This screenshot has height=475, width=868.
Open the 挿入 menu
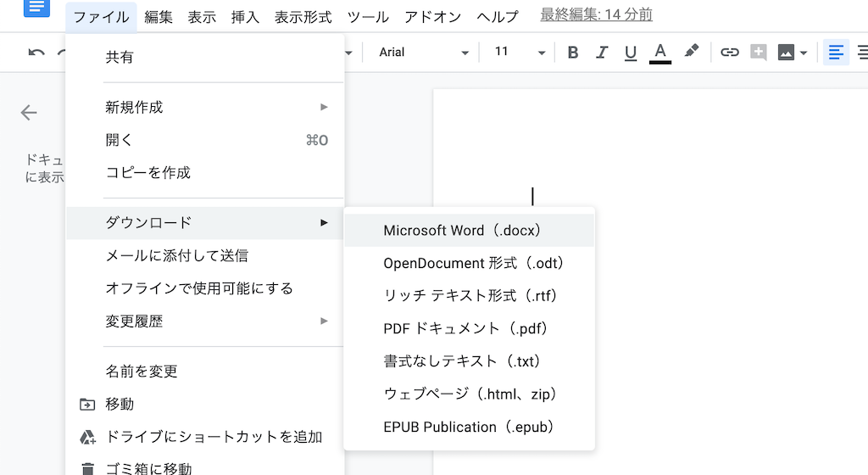tap(245, 17)
